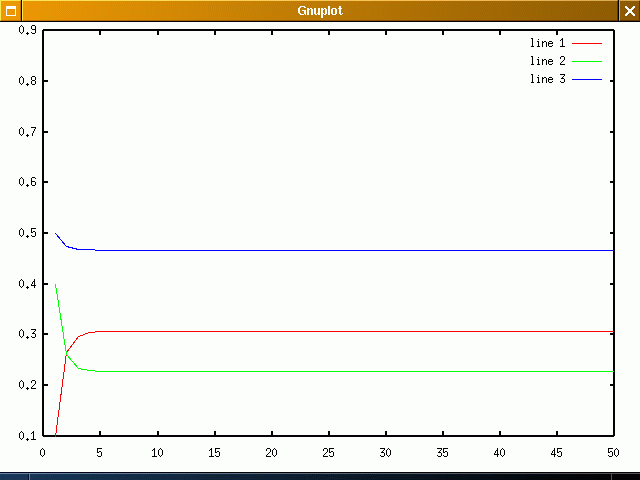Click the green sample line beside 'line 2'
This screenshot has height=480, width=640.
tap(587, 62)
